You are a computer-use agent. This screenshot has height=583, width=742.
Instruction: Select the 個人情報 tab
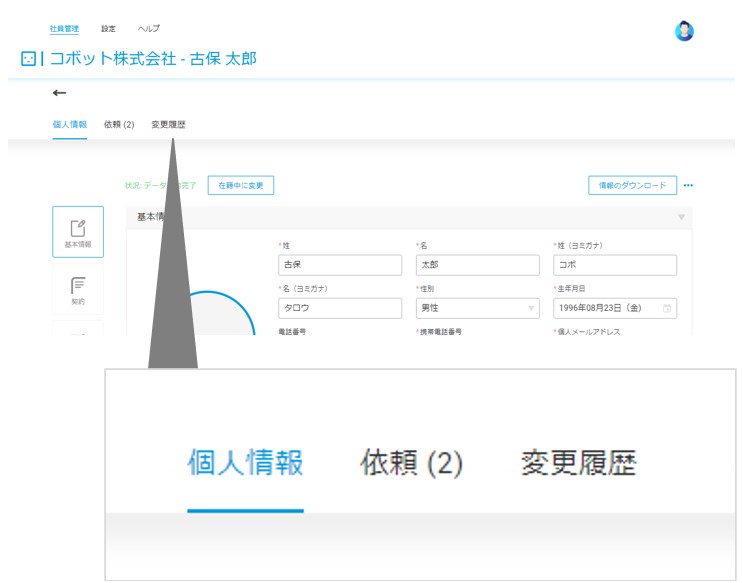(x=70, y=124)
